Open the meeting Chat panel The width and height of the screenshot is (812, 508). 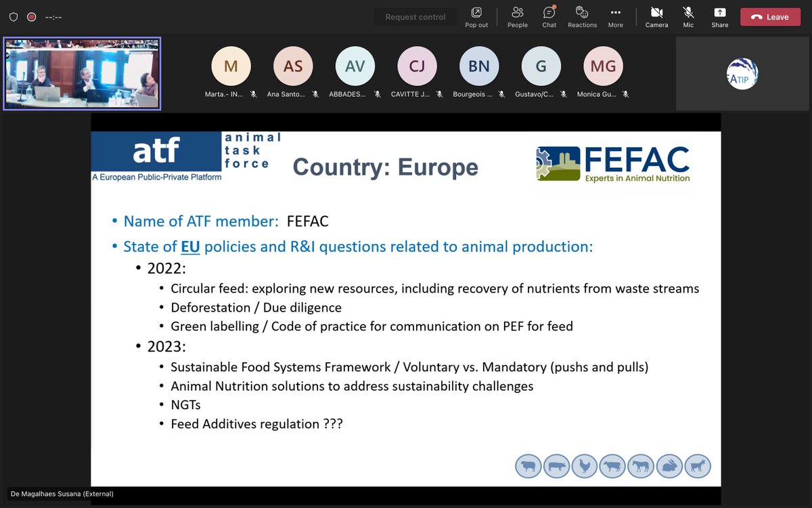549,17
